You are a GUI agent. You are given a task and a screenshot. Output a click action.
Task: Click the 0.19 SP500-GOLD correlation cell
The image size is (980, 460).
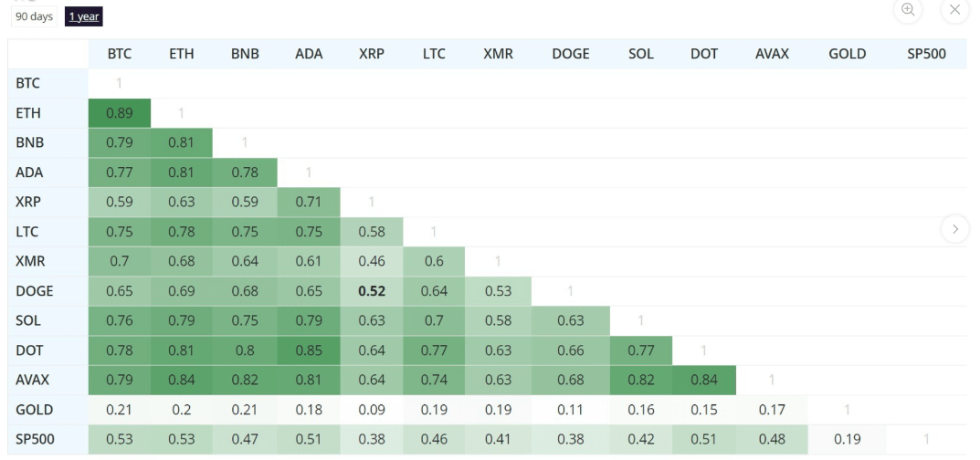pos(847,439)
